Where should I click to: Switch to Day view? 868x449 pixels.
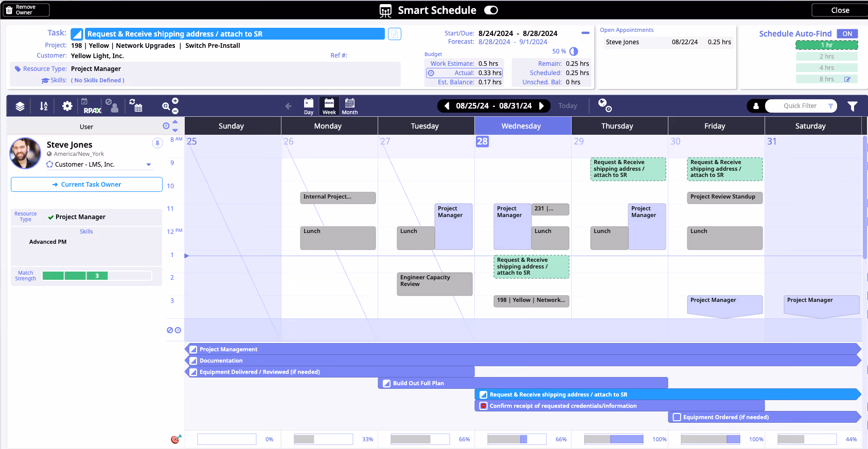309,106
